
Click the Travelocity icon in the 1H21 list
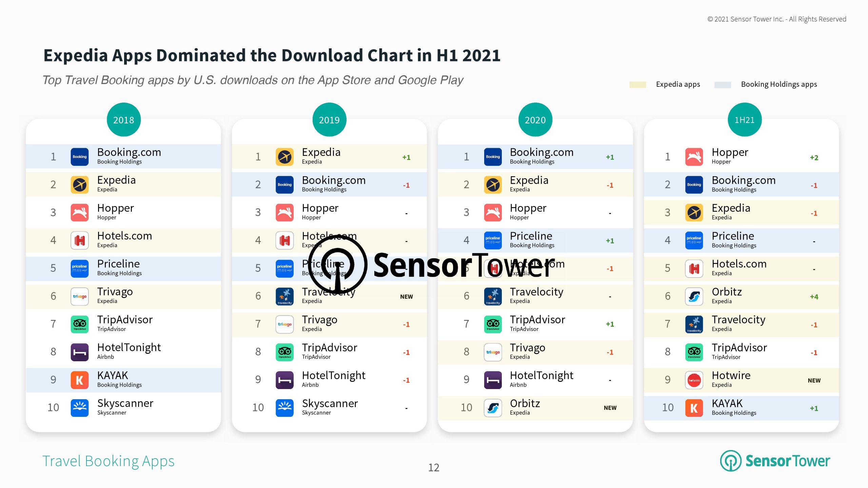(694, 324)
